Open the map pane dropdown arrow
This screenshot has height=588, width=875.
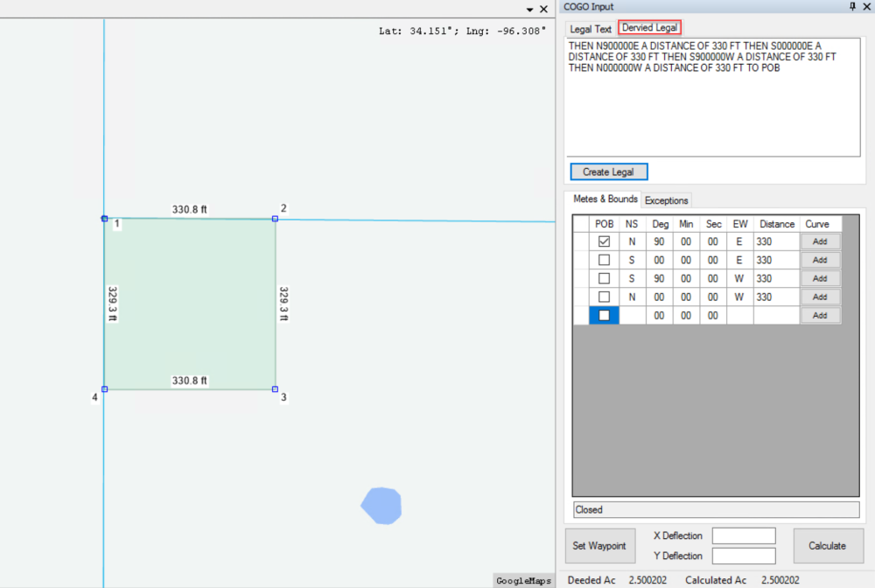(x=529, y=10)
